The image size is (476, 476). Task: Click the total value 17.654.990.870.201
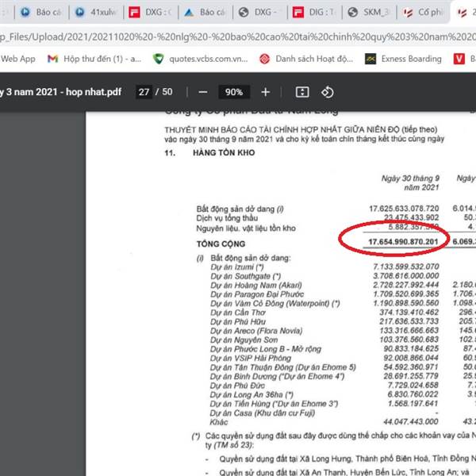coord(403,242)
